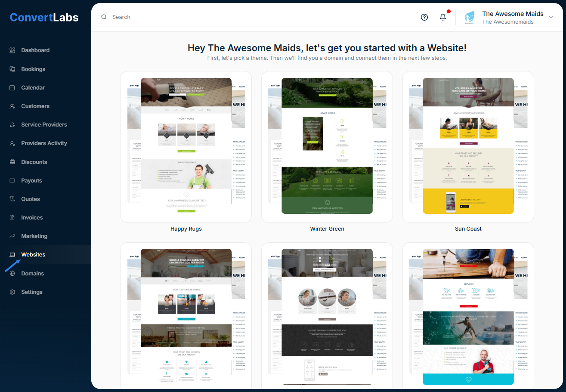Pick the Sun Coast theme preview
Screen dimensions: 566x392
point(468,146)
